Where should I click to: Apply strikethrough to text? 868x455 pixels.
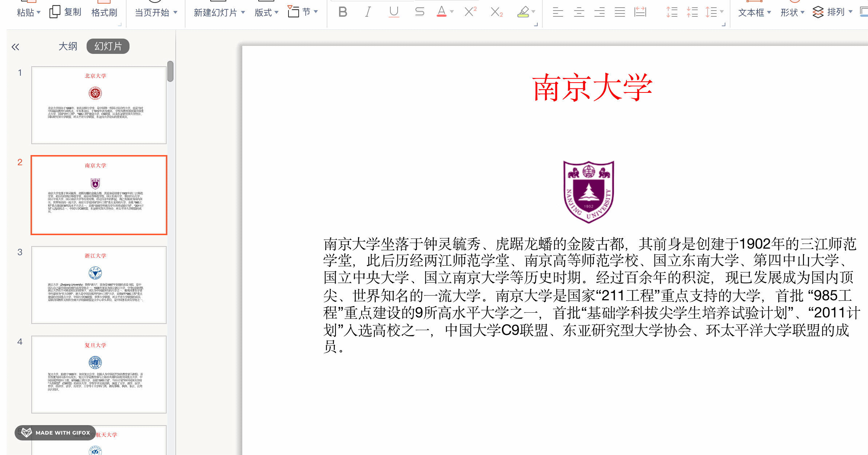tap(419, 12)
